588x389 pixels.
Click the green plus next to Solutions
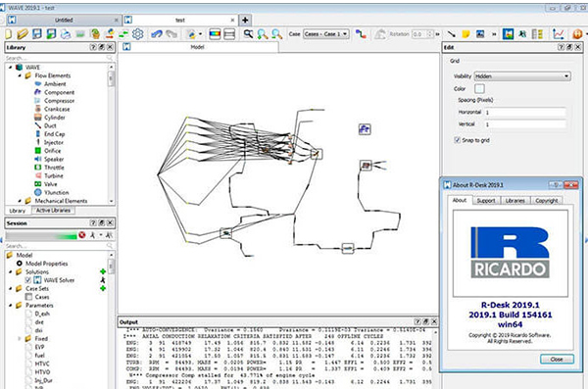[x=103, y=271]
